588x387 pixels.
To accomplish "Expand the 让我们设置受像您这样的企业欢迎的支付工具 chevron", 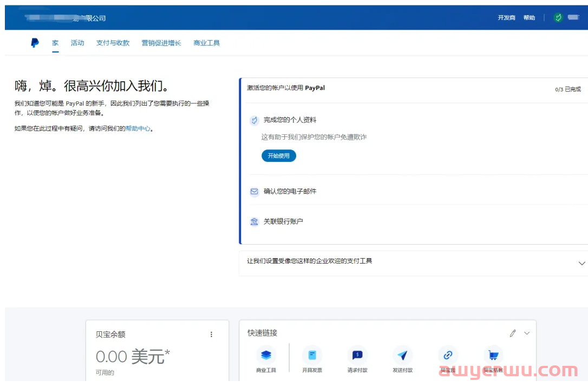I will point(582,263).
